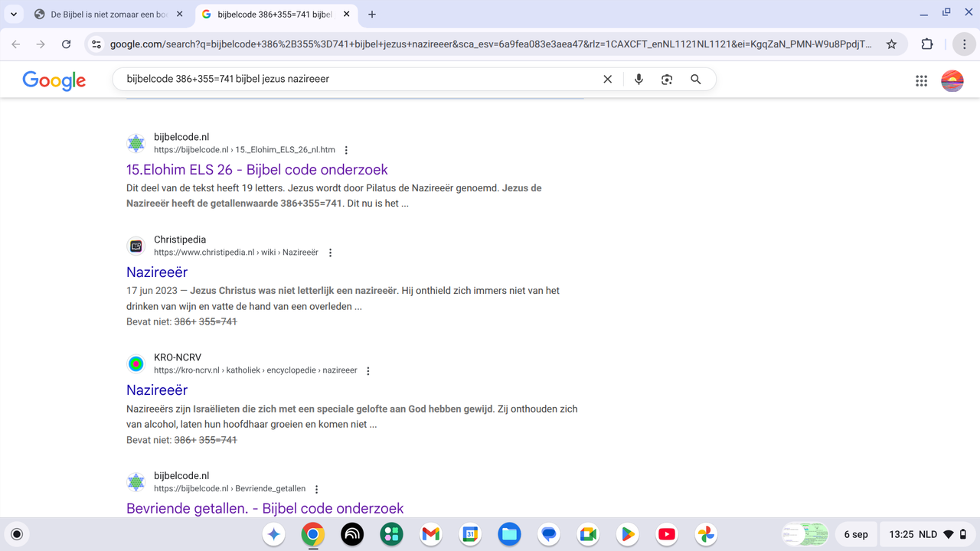Screen dimensions: 980x551
Task: Open the launcher button in the shelf
Action: [17, 534]
